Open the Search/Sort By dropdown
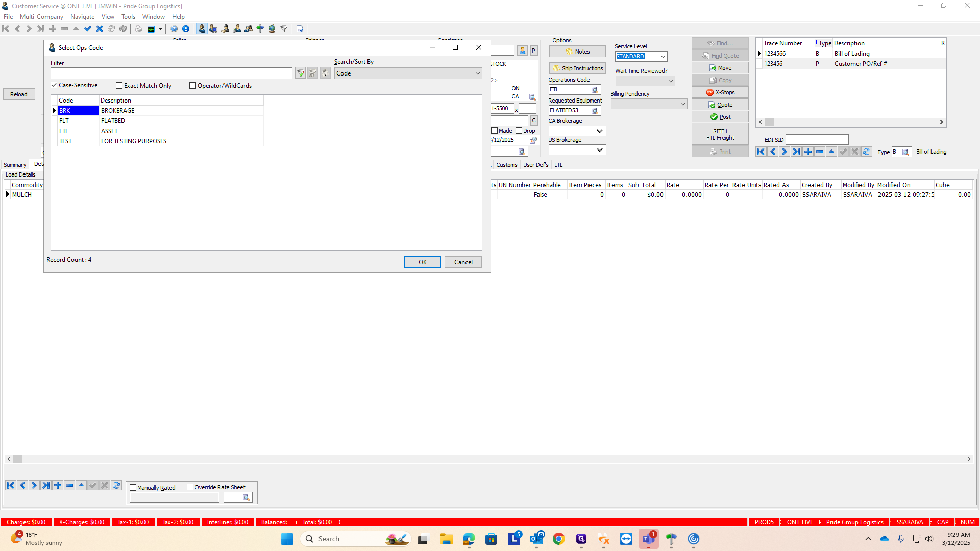Viewport: 980px width, 551px height. click(x=477, y=73)
